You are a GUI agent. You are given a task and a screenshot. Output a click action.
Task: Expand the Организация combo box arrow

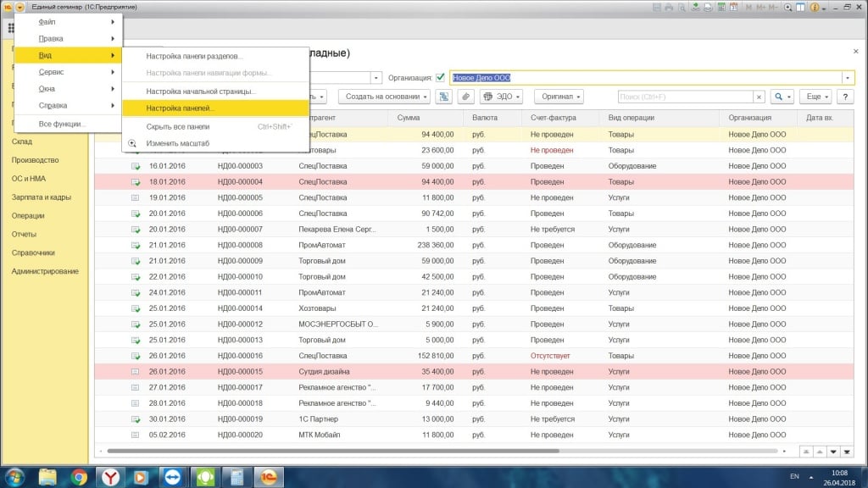[x=847, y=77]
